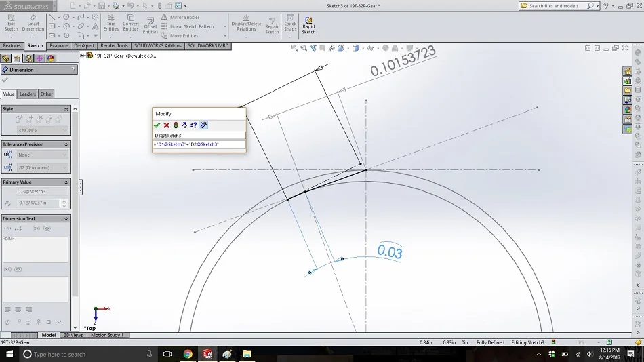Click the Repair Sketch tool
Image resolution: width=644 pixels, height=362 pixels.
pyautogui.click(x=271, y=26)
